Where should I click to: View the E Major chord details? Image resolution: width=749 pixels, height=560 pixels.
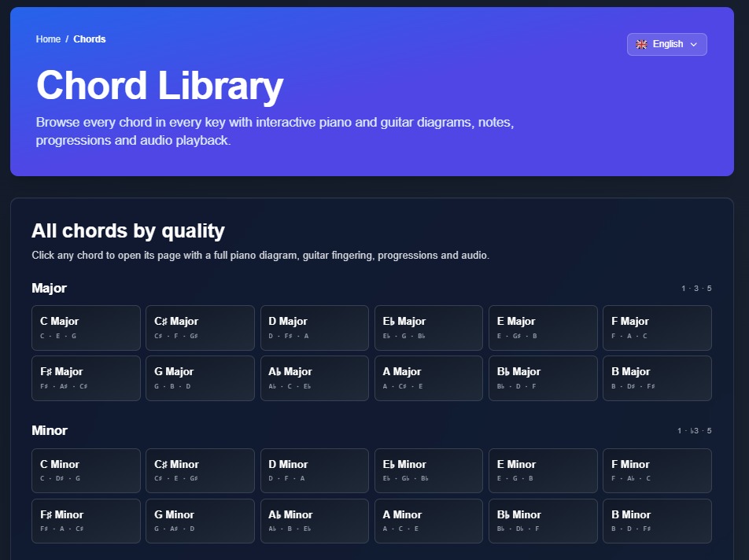[x=543, y=327]
